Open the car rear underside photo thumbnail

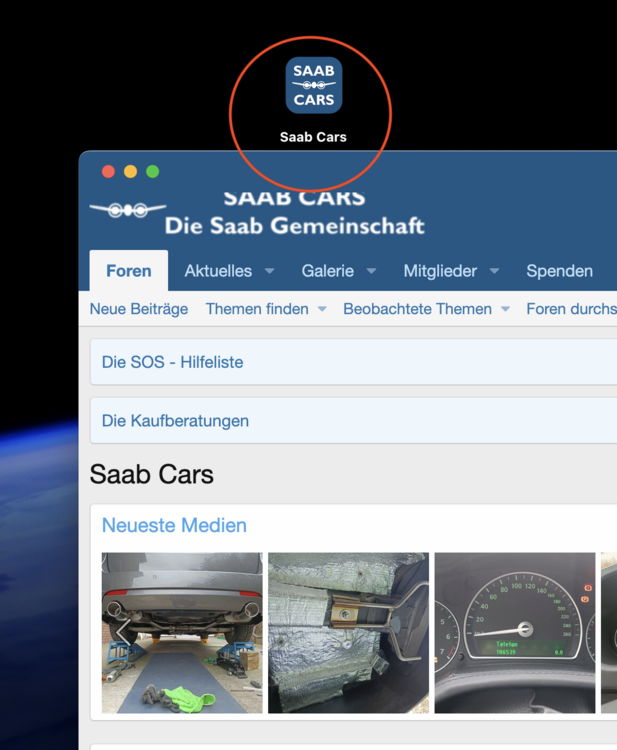[x=182, y=633]
